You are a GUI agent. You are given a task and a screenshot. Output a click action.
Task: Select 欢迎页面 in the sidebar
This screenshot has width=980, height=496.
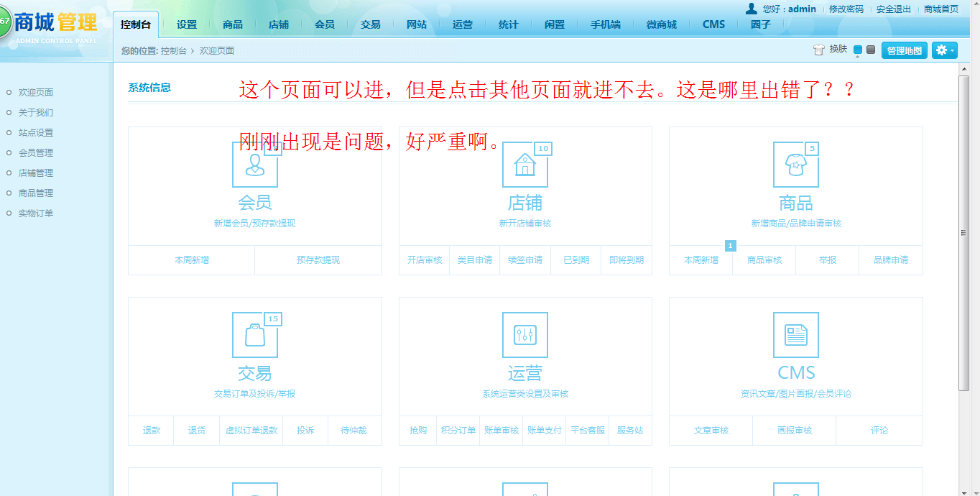point(36,93)
